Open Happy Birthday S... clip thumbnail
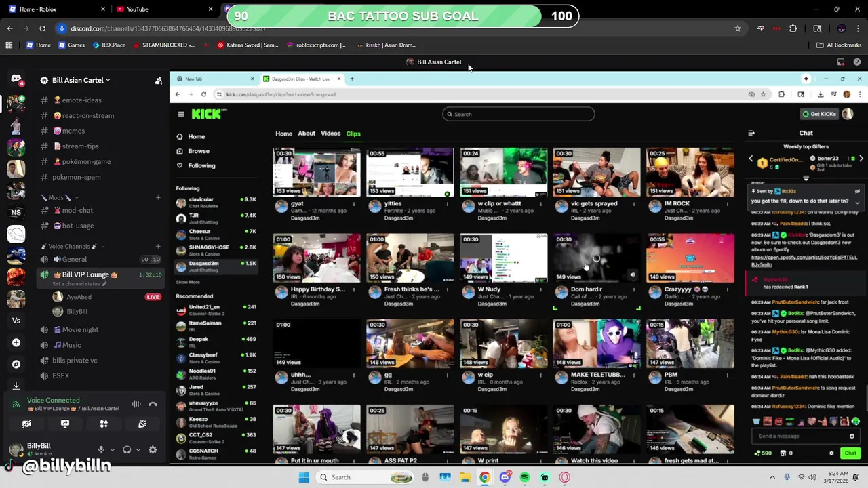868x488 pixels. coord(317,258)
